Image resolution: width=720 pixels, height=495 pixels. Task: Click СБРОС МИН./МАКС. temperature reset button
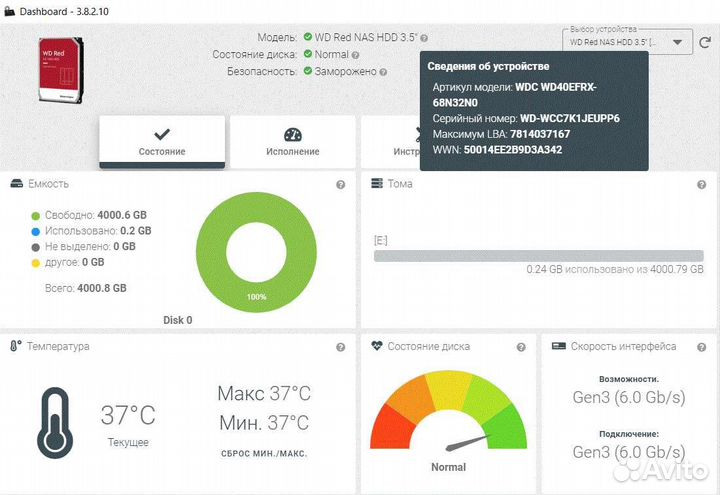click(263, 453)
